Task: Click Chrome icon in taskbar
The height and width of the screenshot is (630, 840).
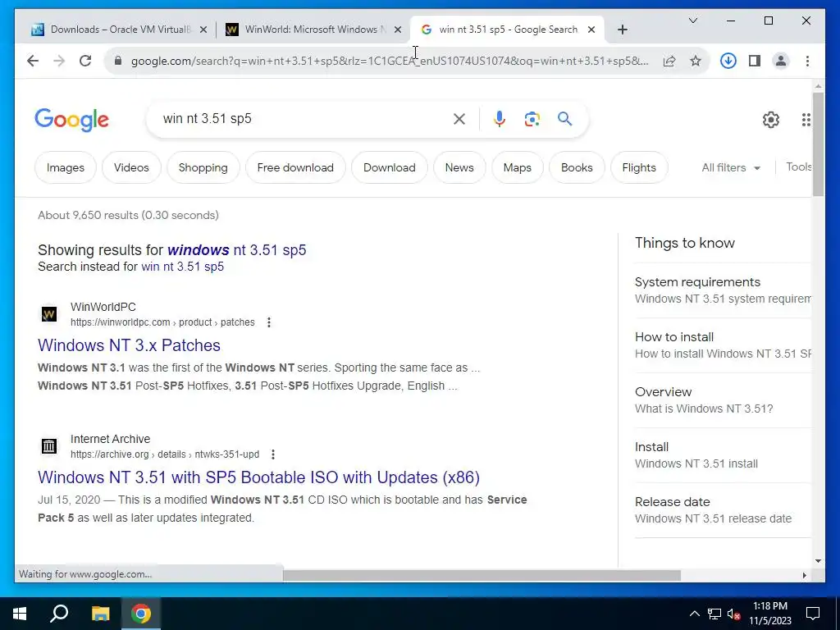Action: tap(141, 614)
